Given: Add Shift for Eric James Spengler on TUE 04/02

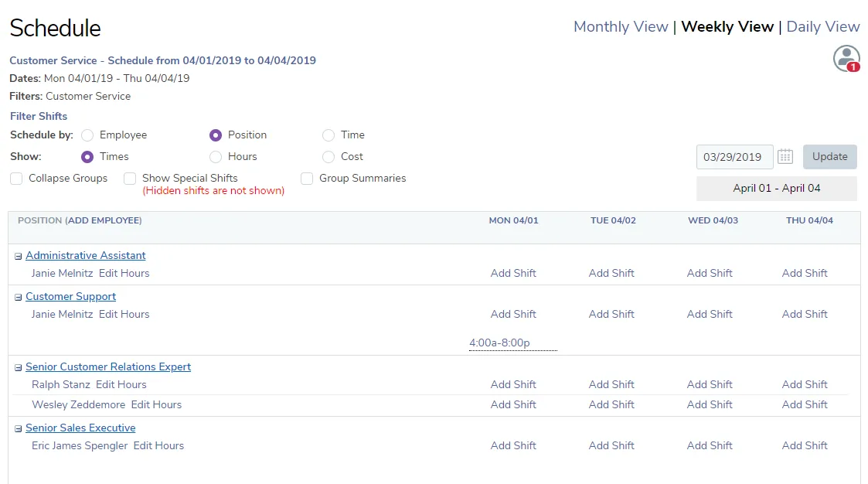Looking at the screenshot, I should click(611, 446).
